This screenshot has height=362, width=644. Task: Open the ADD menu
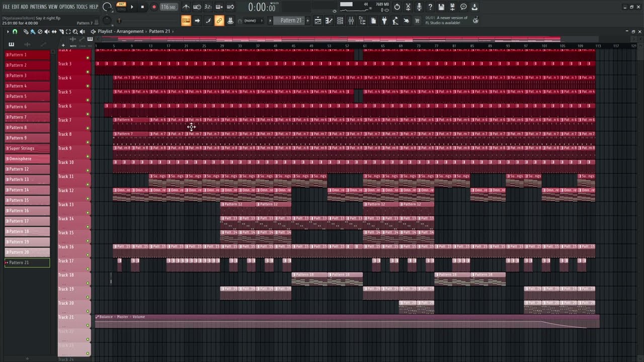click(25, 7)
